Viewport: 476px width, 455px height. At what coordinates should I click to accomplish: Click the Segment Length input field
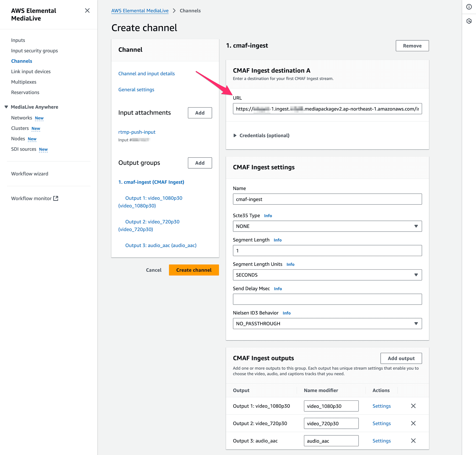tap(327, 250)
